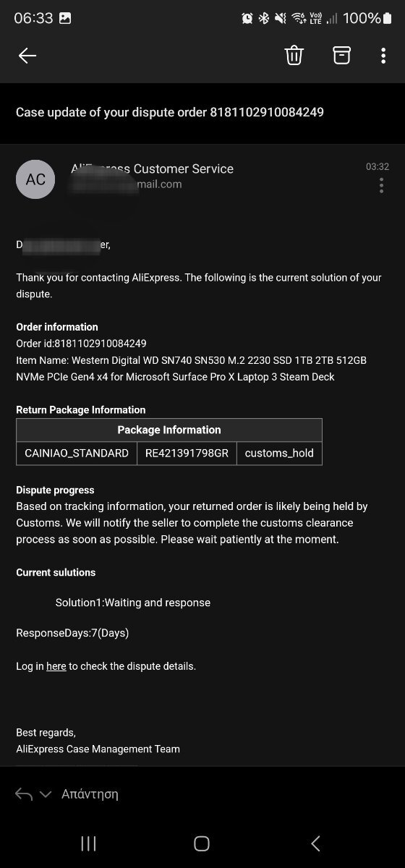
Task: Tap Android back navigation button
Action: (315, 843)
